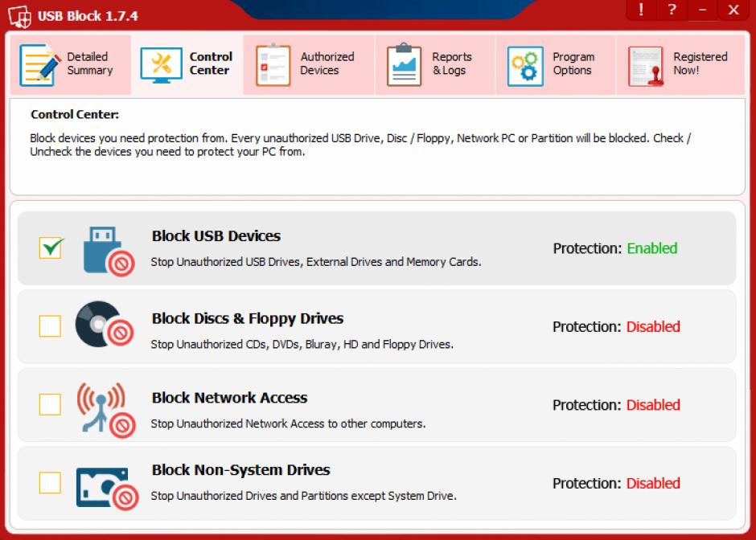Image resolution: width=756 pixels, height=540 pixels.
Task: Go to the Reports & Logs tab
Action: point(435,64)
